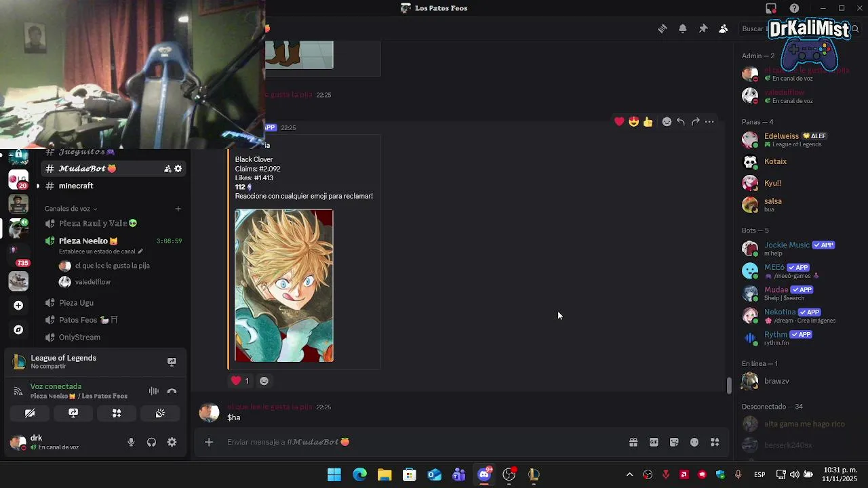Toggle the heart reaction with count 1
This screenshot has width=868, height=488.
[x=240, y=381]
